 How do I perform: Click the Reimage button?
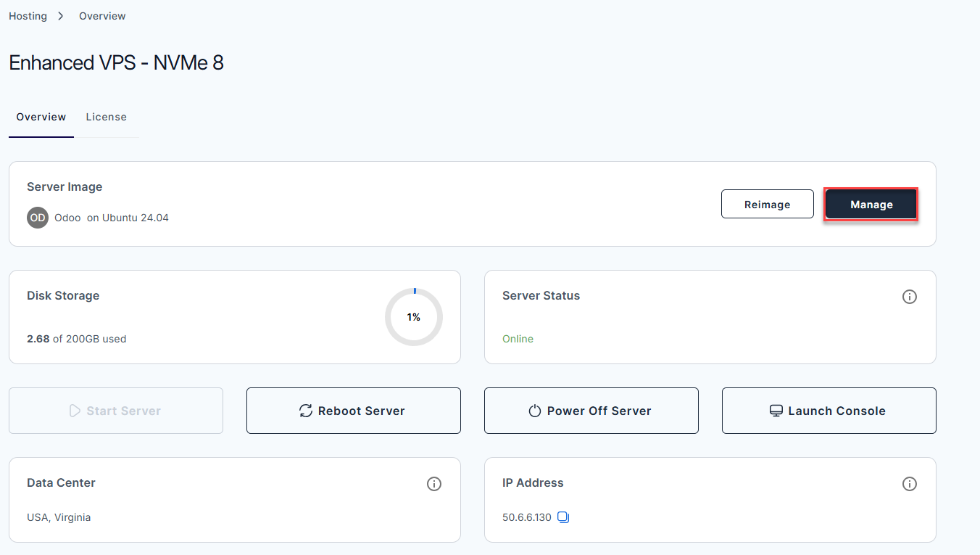767,204
